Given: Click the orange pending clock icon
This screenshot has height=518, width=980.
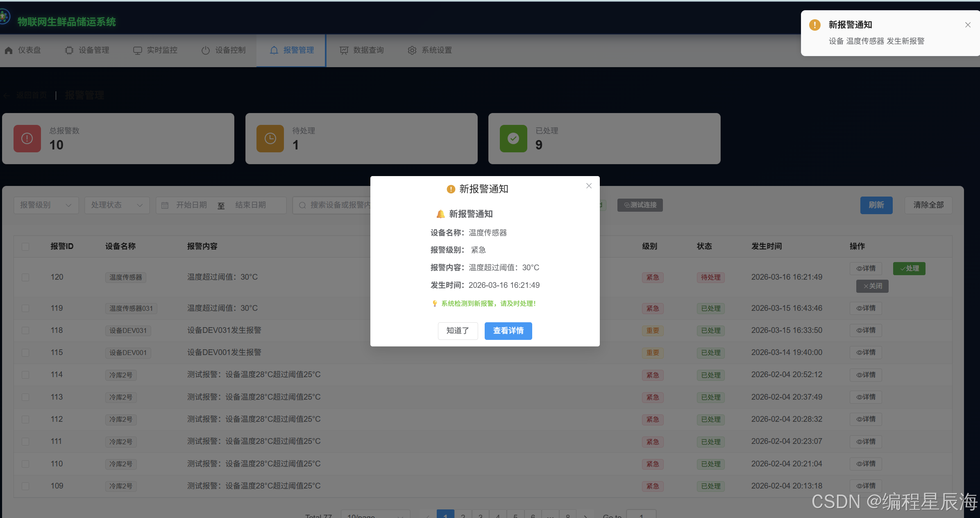Looking at the screenshot, I should pyautogui.click(x=270, y=138).
